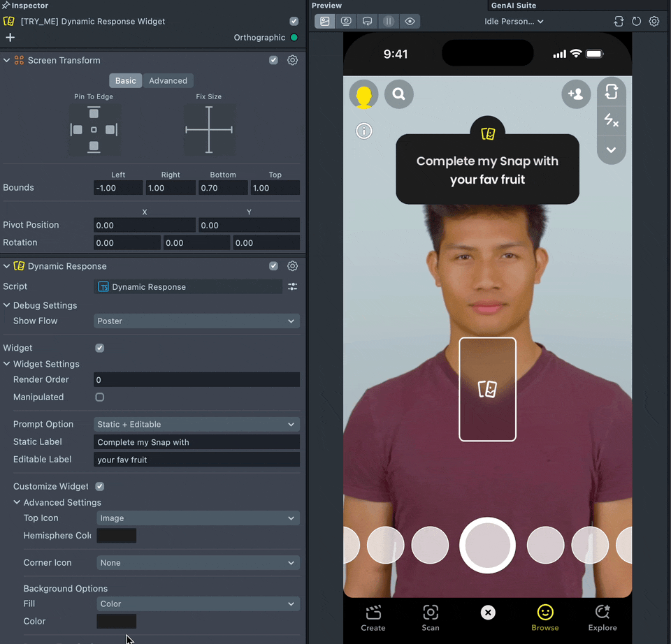Switch to the GenAI Suite panel tab
Screen dimensions: 671x644
(x=514, y=6)
